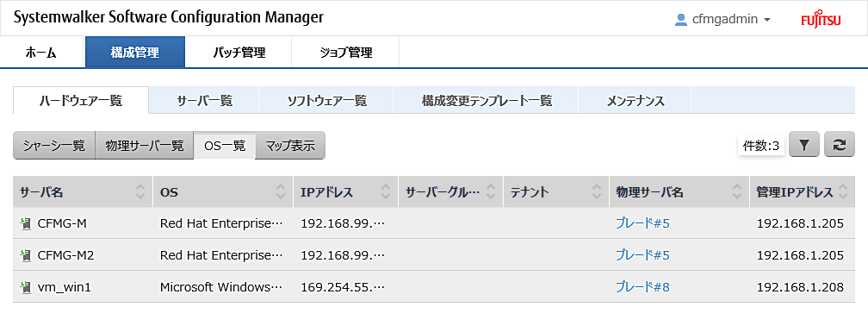Select the OS一覧 view button
The height and width of the screenshot is (332, 868).
point(225,146)
